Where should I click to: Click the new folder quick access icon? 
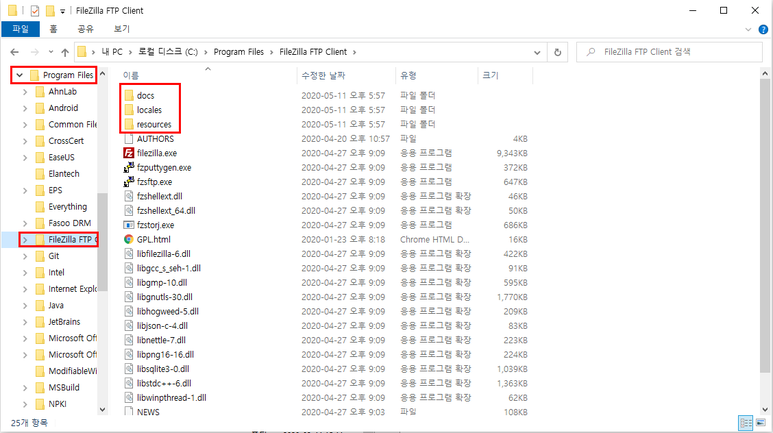click(50, 10)
